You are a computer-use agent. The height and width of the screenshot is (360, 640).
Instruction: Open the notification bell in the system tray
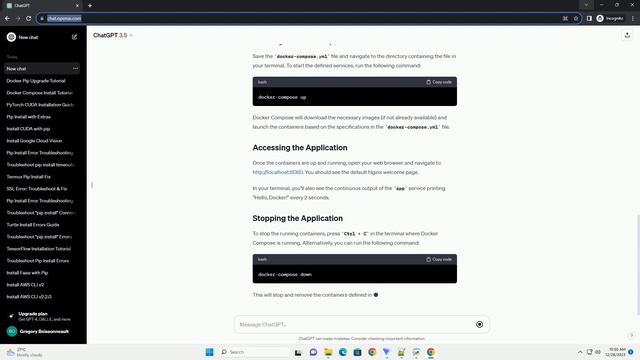click(631, 352)
